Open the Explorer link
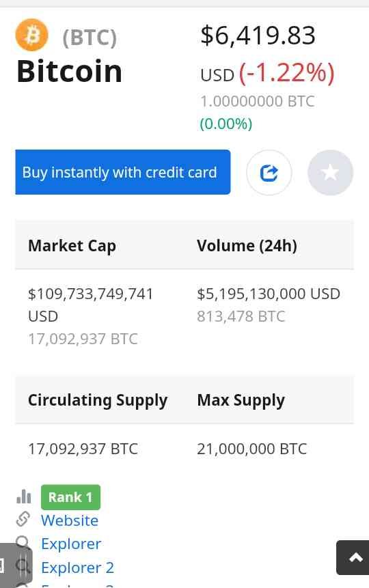This screenshot has height=588, width=369. [71, 544]
